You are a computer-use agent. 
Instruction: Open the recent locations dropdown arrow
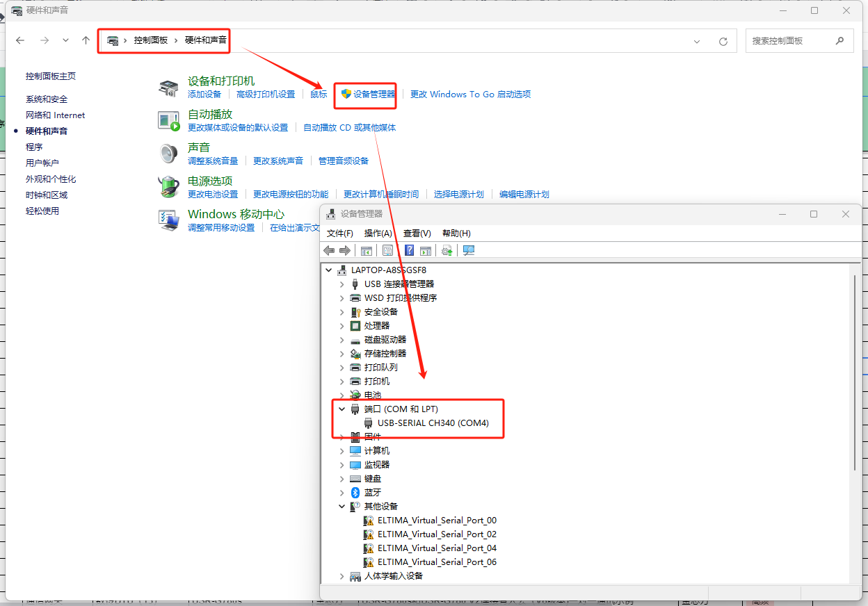65,40
